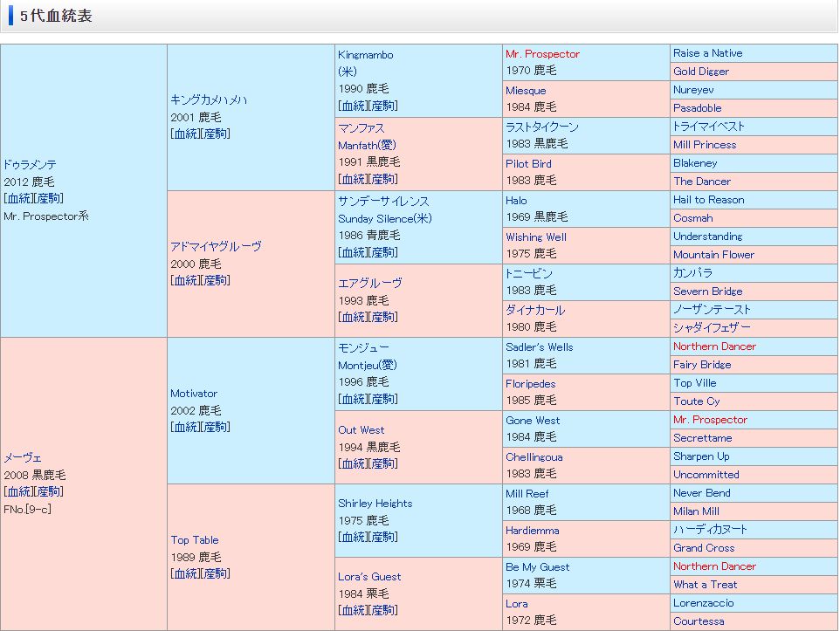The height and width of the screenshot is (631, 840).
Task: Open the Courtessa ancestor link
Action: coord(699,621)
